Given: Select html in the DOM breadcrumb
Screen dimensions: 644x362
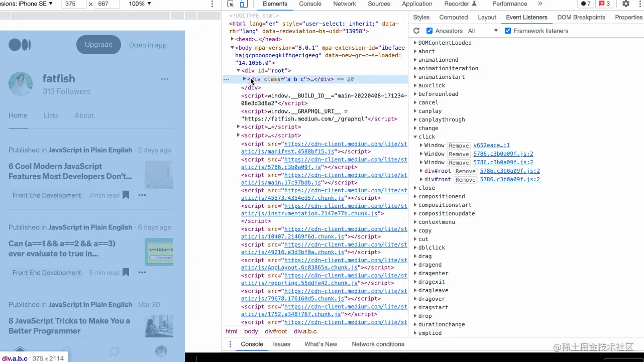Looking at the screenshot, I should coord(231,331).
